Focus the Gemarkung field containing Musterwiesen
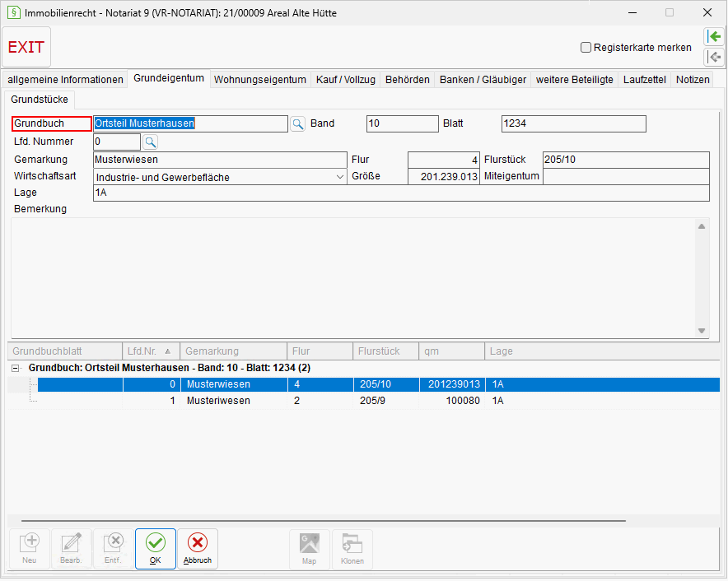Screen dimensions: 728x581 point(220,160)
